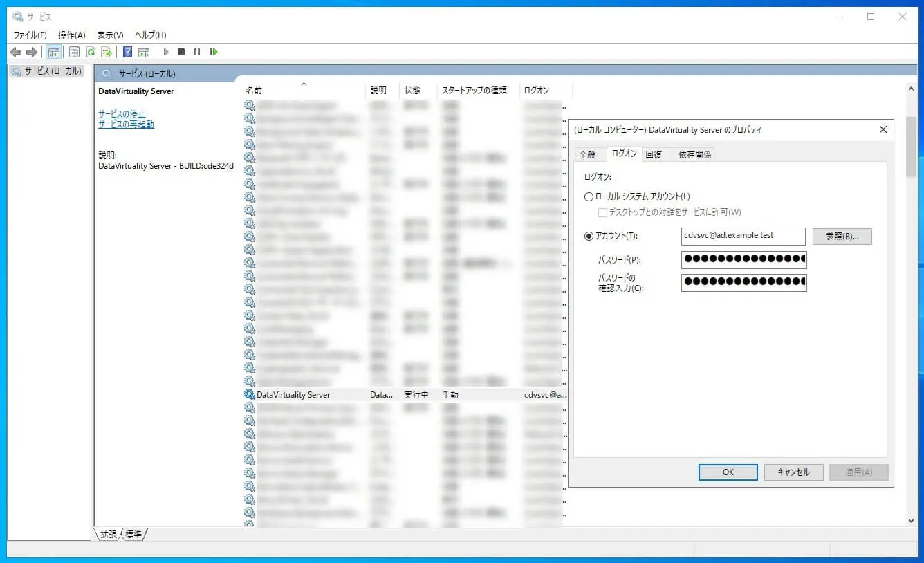924x563 pixels.
Task: Open Properties via the toolbar properties icon
Action: 75,52
